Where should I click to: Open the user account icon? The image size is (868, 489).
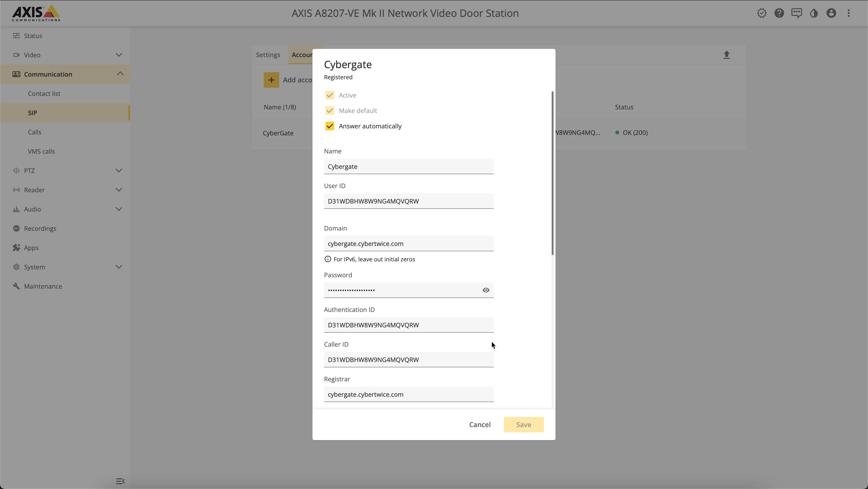point(831,13)
